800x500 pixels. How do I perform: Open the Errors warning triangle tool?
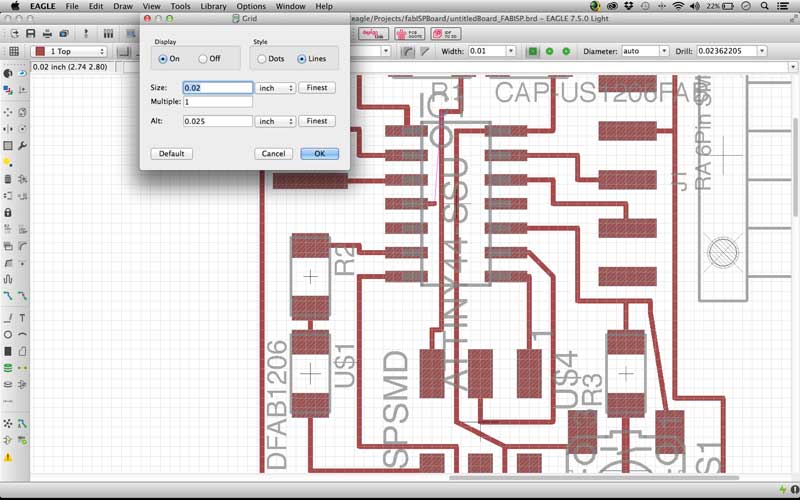tap(8, 457)
